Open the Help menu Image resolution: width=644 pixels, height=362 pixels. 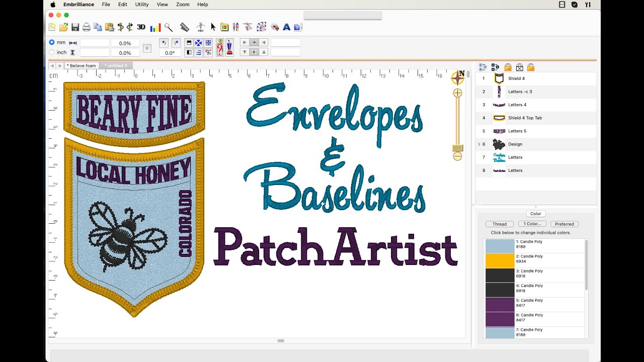[203, 5]
